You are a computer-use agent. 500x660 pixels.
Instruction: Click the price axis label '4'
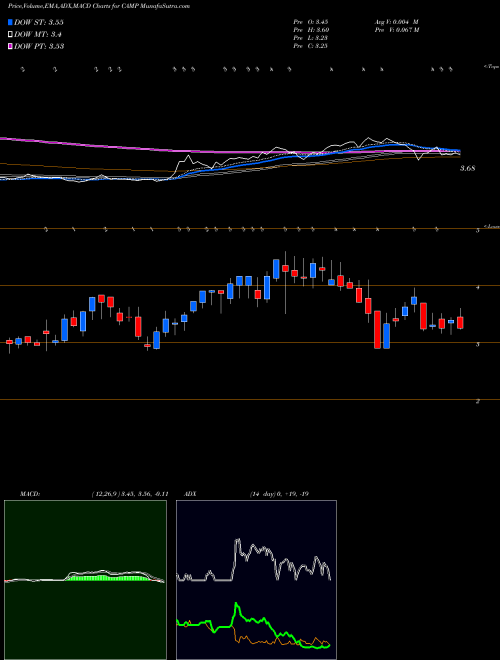[478, 287]
